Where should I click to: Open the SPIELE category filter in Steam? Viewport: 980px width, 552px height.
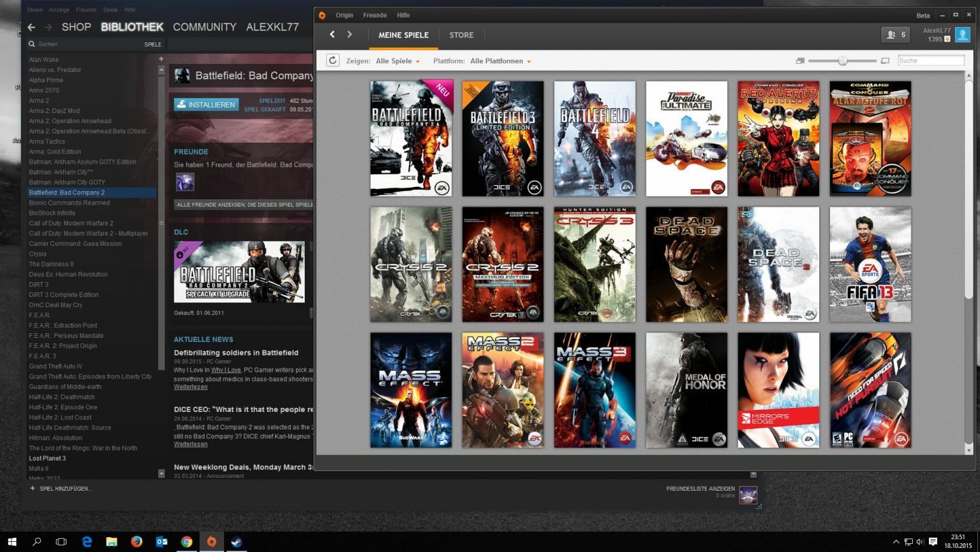[x=153, y=44]
